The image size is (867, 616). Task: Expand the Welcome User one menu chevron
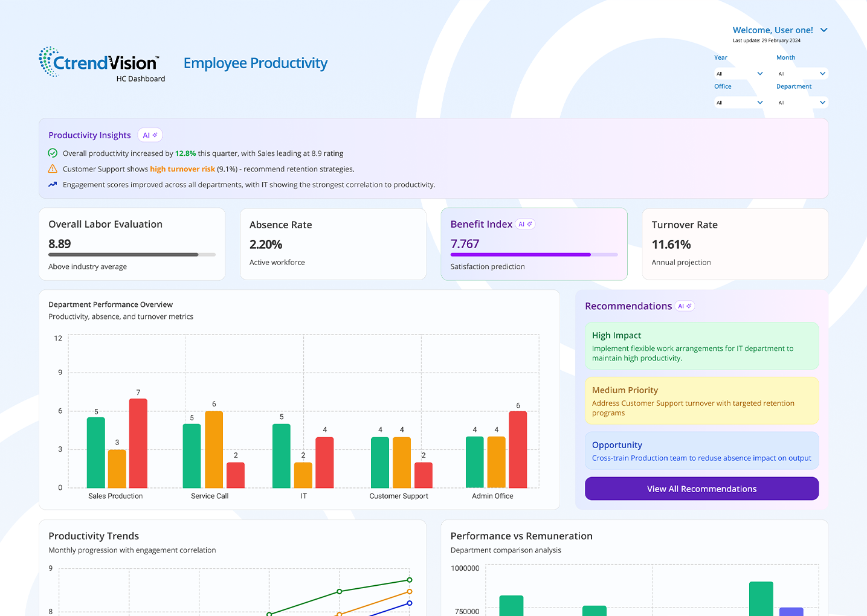click(824, 30)
